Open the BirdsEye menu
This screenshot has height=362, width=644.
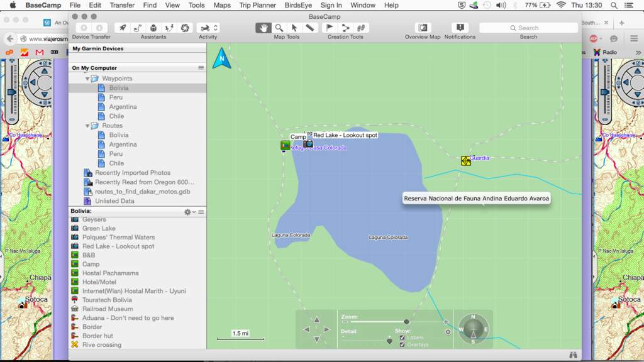298,5
